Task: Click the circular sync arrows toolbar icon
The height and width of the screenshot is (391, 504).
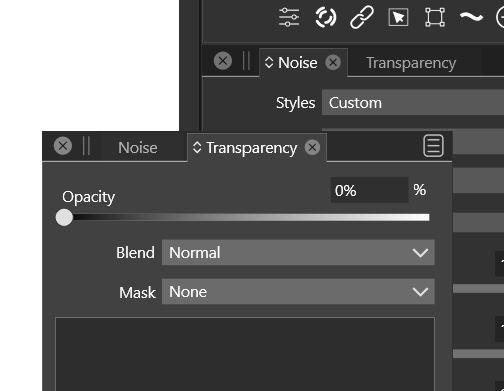Action: [x=326, y=17]
